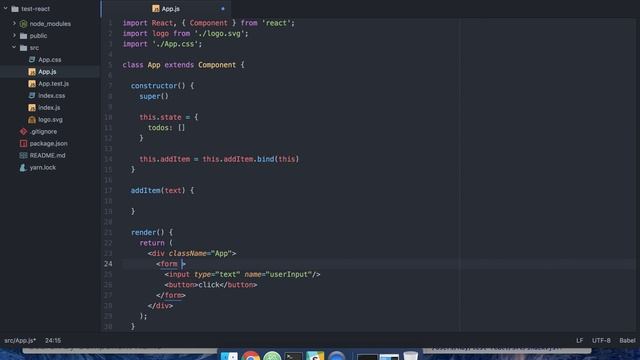The image size is (640, 360).
Task: Click the node_modules package icon
Action: 24,24
